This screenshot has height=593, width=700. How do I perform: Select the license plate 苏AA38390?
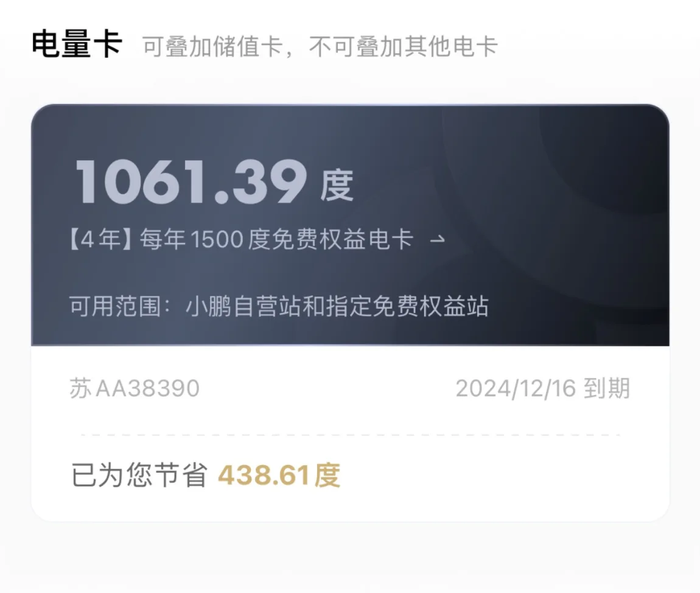pyautogui.click(x=135, y=388)
